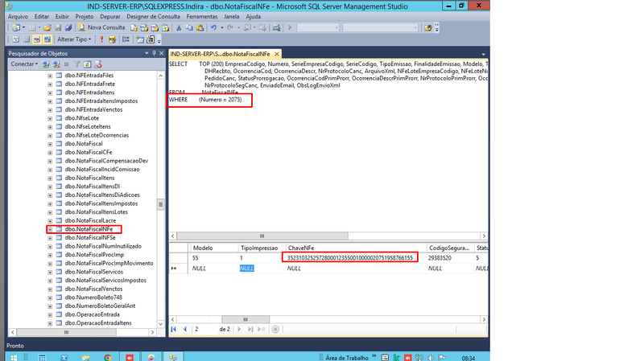Open the Alterar Tipo dropdown
The image size is (644, 361).
coord(74,39)
